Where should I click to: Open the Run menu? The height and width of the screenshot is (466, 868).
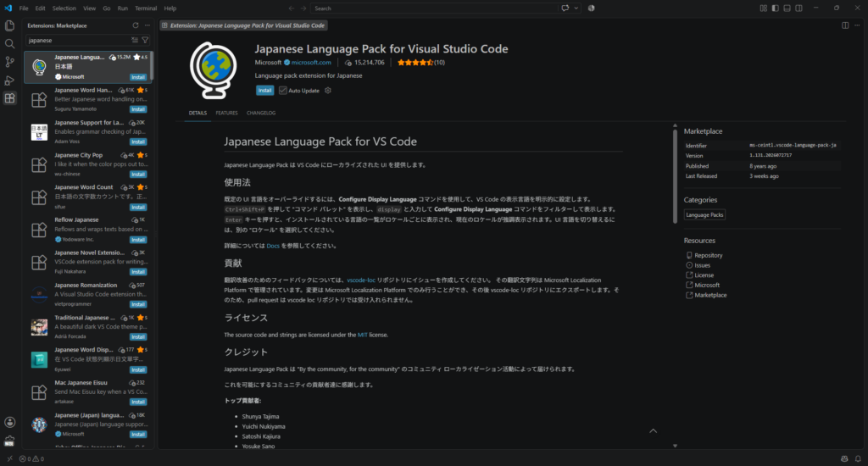[122, 8]
